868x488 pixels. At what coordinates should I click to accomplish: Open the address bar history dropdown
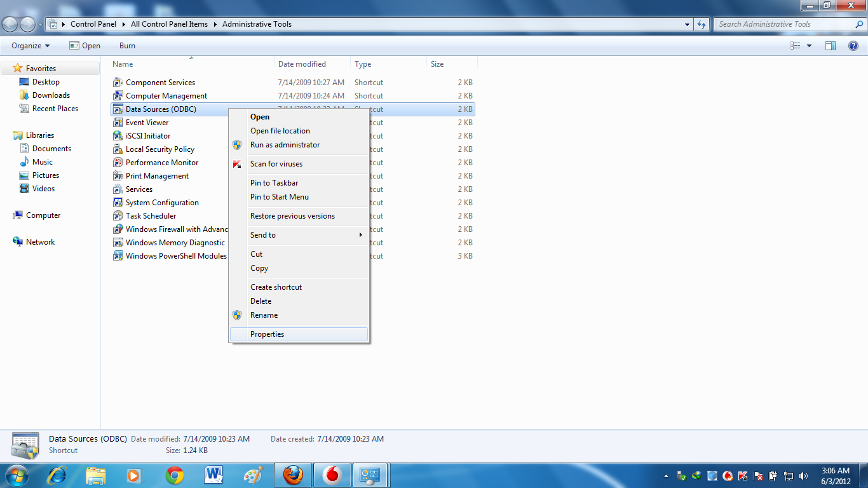tap(686, 24)
